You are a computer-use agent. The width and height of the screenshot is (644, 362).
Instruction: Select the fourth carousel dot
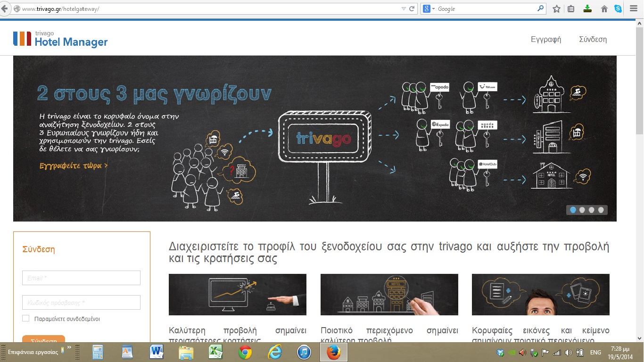[x=601, y=210]
